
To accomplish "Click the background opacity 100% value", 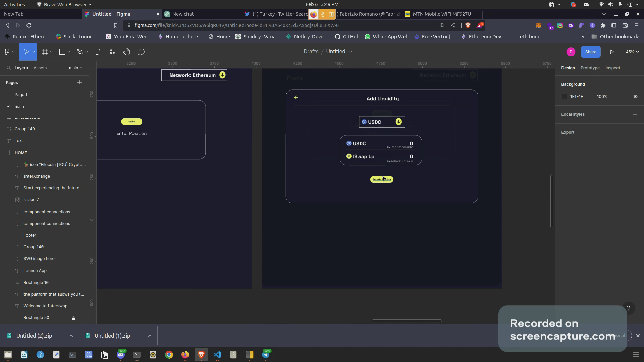I will 602,97.
